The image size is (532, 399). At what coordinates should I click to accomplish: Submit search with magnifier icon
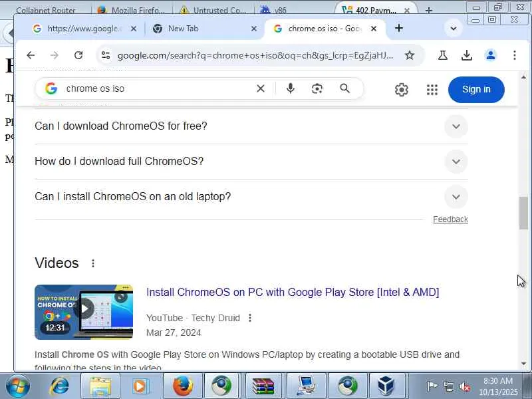tap(344, 88)
